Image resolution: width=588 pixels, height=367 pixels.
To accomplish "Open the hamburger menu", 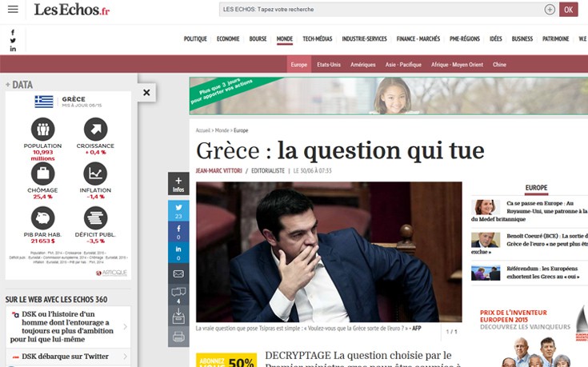I will click(x=13, y=10).
